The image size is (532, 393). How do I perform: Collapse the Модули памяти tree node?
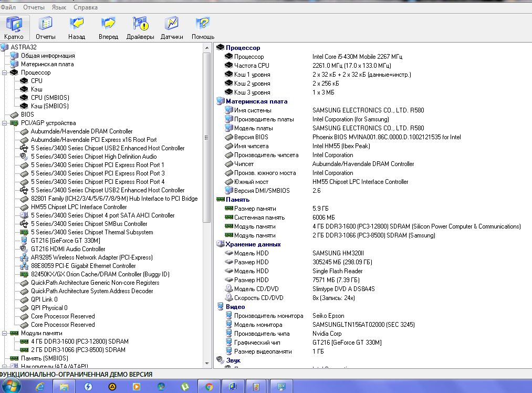4,333
